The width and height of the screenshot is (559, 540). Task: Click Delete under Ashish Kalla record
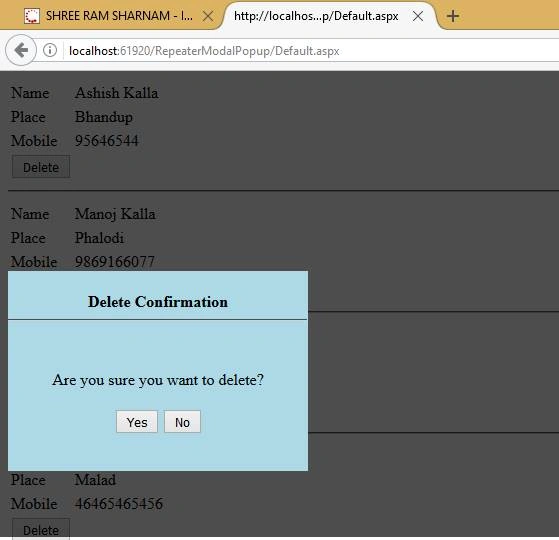41,167
